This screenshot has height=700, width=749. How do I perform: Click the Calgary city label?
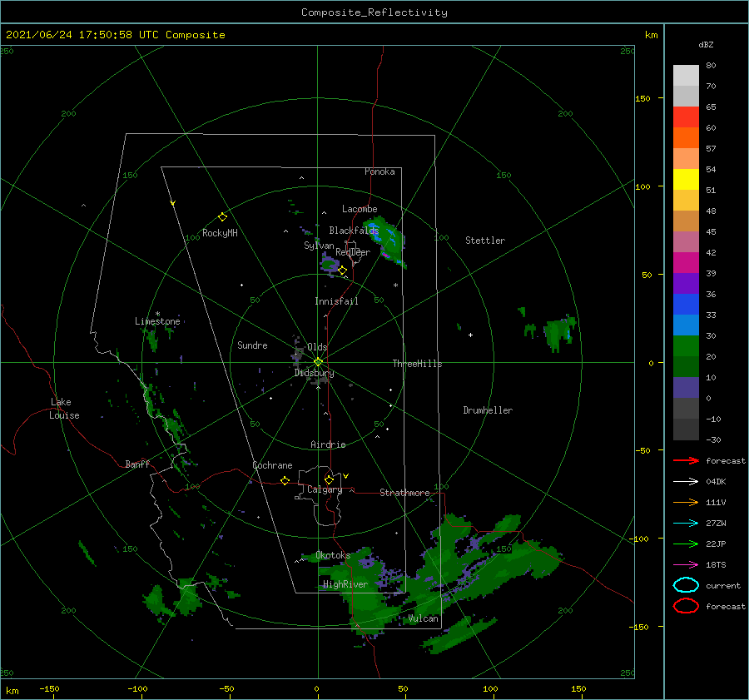pyautogui.click(x=325, y=489)
